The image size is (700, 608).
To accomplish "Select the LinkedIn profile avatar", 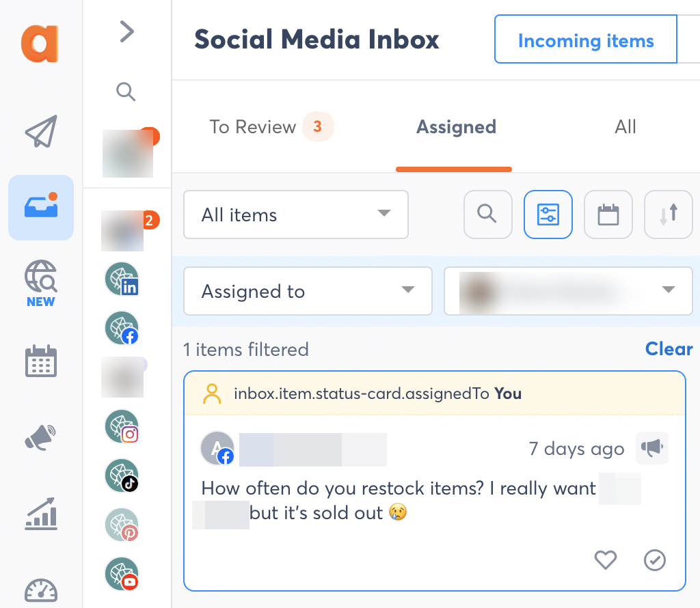I will point(122,279).
